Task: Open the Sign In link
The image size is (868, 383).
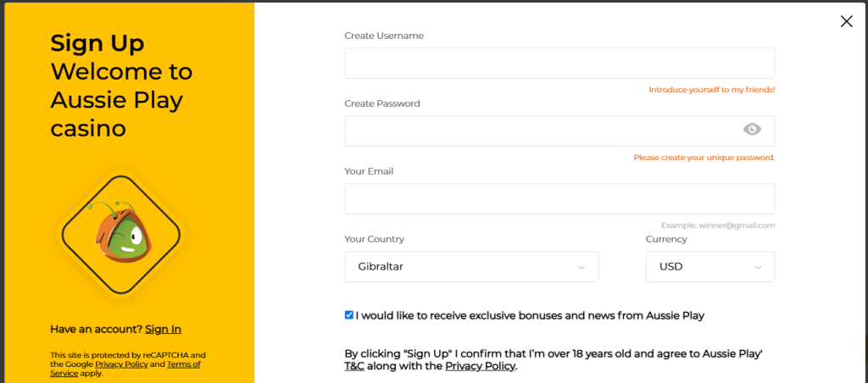Action: (164, 330)
